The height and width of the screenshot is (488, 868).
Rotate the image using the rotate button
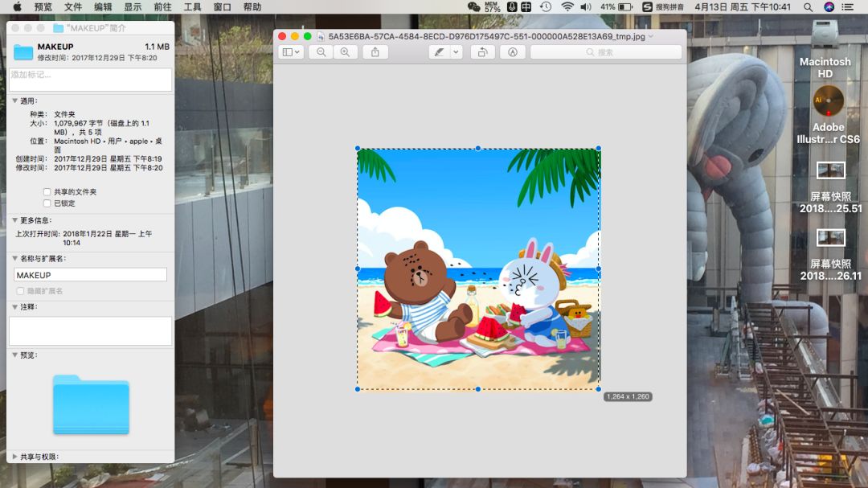click(482, 52)
